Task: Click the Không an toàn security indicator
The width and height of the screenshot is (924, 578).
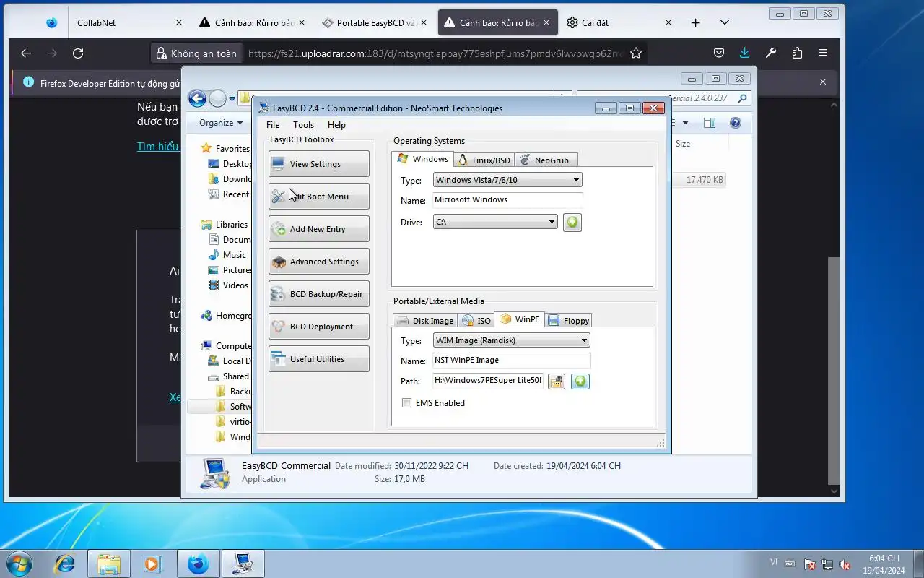Action: pos(196,53)
